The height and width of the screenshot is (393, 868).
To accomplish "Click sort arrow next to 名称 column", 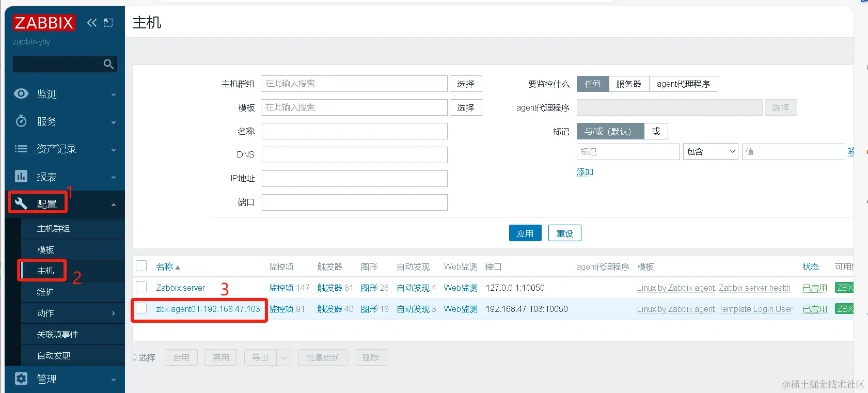I will pos(178,268).
